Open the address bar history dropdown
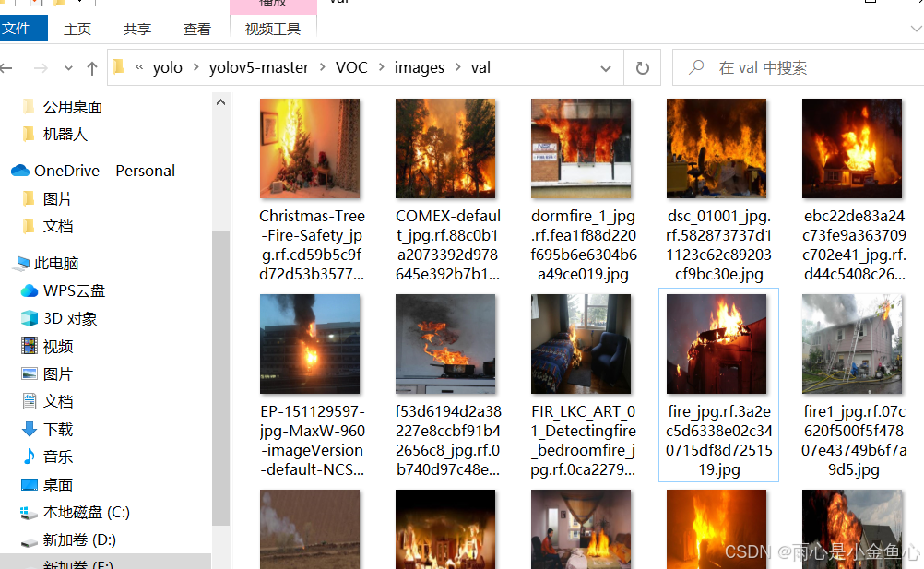This screenshot has width=924, height=569. point(605,68)
